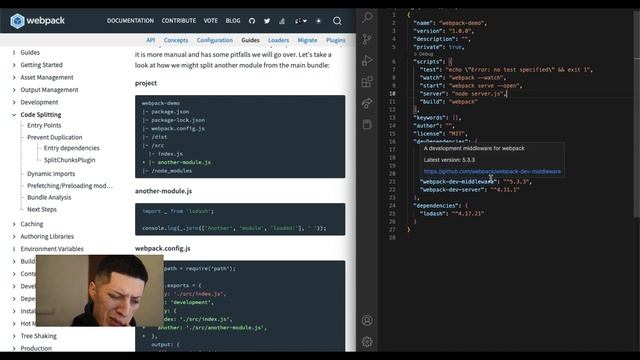Open webpack Twitter icon link
This screenshot has height=360, width=640.
click(267, 21)
